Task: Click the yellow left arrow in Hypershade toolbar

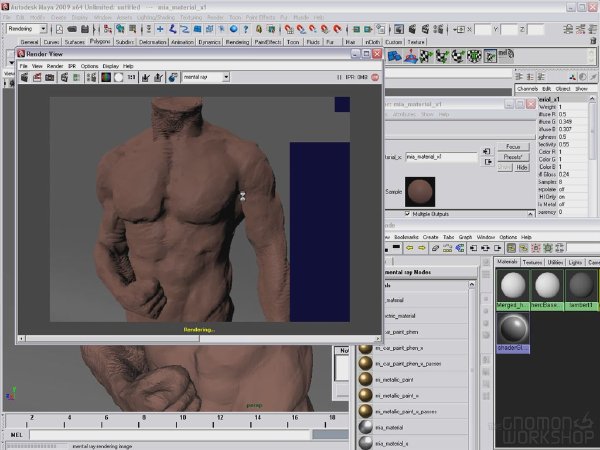Action: (409, 248)
